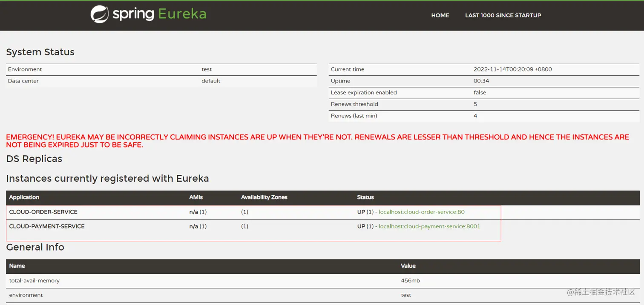Select the current time value 2022-11-14T00:20:09
Image resolution: width=644 pixels, height=305 pixels.
[513, 69]
